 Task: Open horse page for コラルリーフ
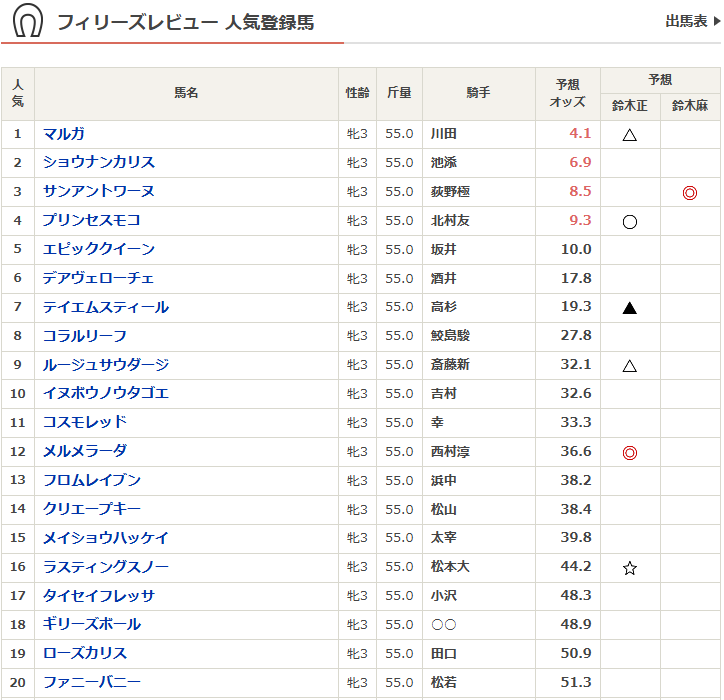(85, 336)
